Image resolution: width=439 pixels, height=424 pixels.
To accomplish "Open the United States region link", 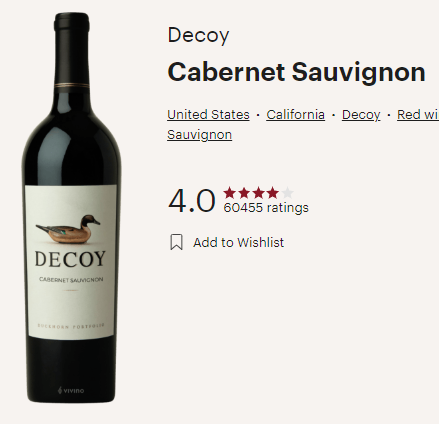I will (208, 115).
